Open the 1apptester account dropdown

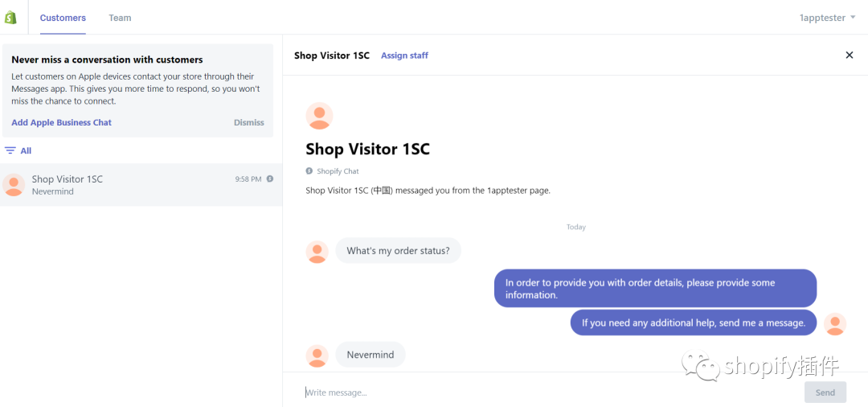[x=828, y=18]
